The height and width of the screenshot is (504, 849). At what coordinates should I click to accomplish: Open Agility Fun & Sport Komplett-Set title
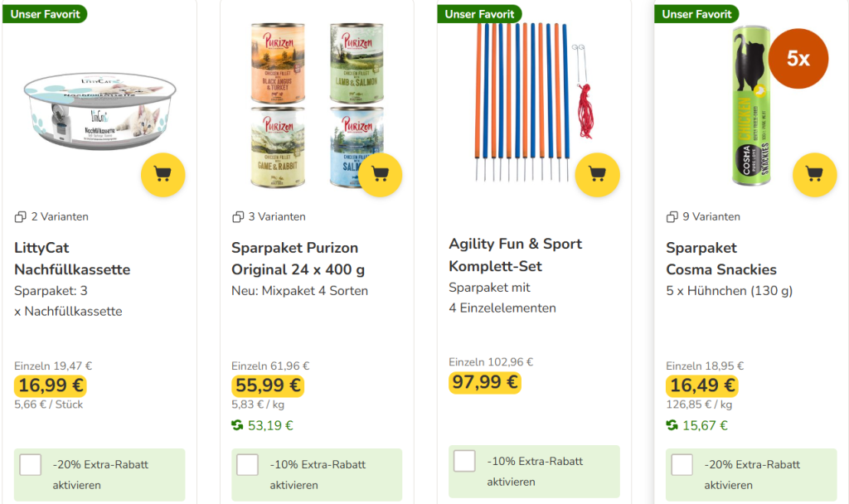pyautogui.click(x=515, y=255)
